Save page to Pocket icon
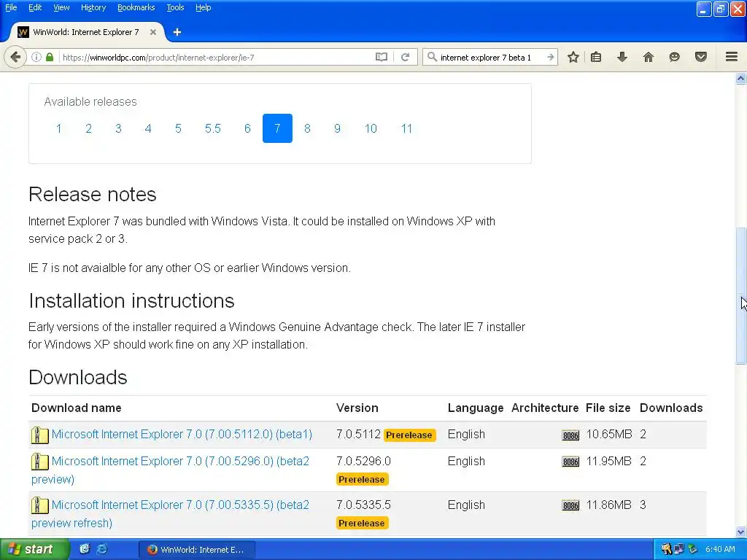747x560 pixels. point(701,57)
